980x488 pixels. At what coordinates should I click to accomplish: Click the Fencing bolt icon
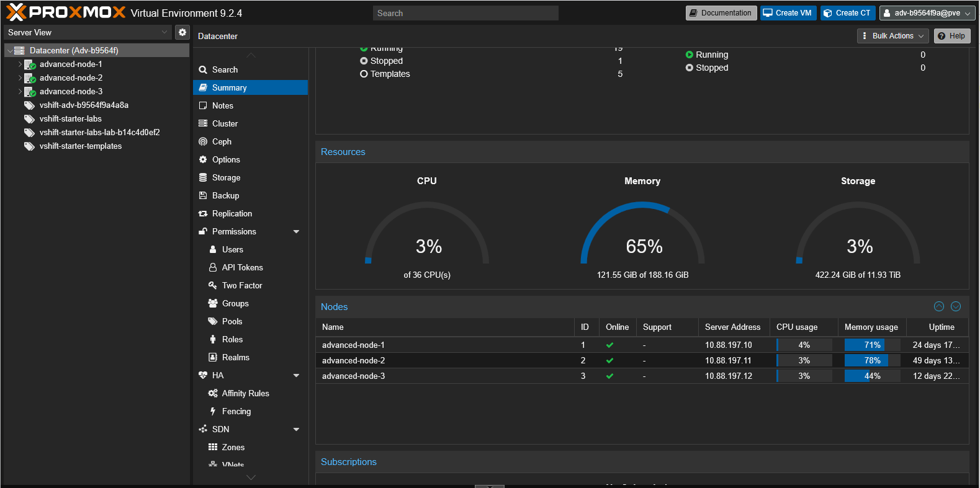pos(213,412)
